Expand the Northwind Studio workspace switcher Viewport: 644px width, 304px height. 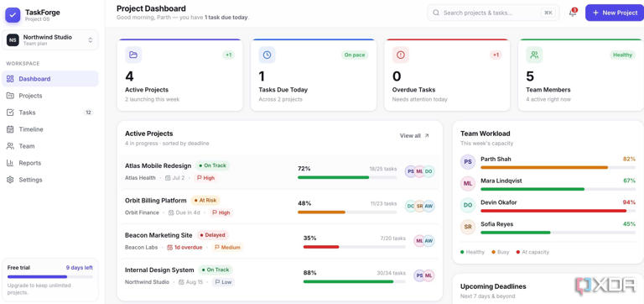[x=50, y=40]
